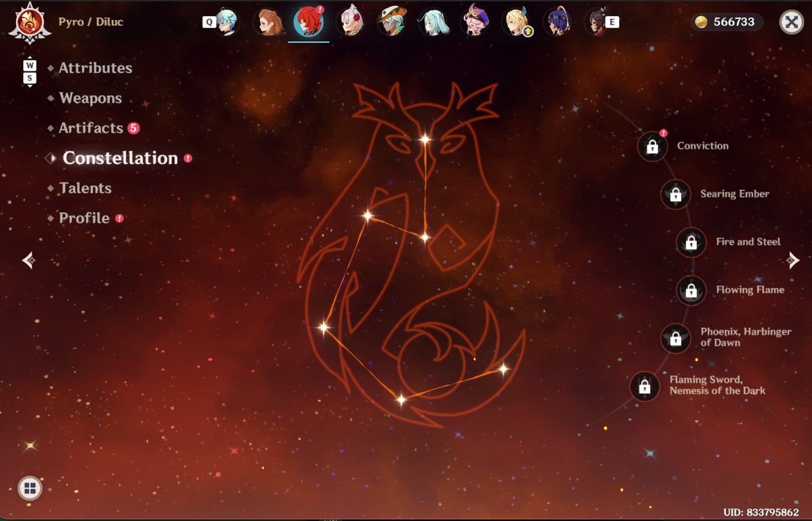812x521 pixels.
Task: Select the blond avatar with upgrade arrow
Action: (x=517, y=22)
